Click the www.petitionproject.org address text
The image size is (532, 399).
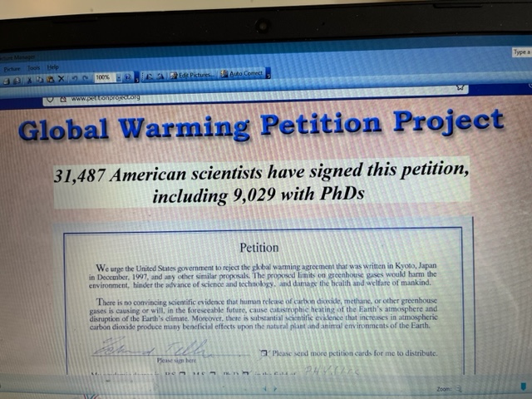click(106, 98)
